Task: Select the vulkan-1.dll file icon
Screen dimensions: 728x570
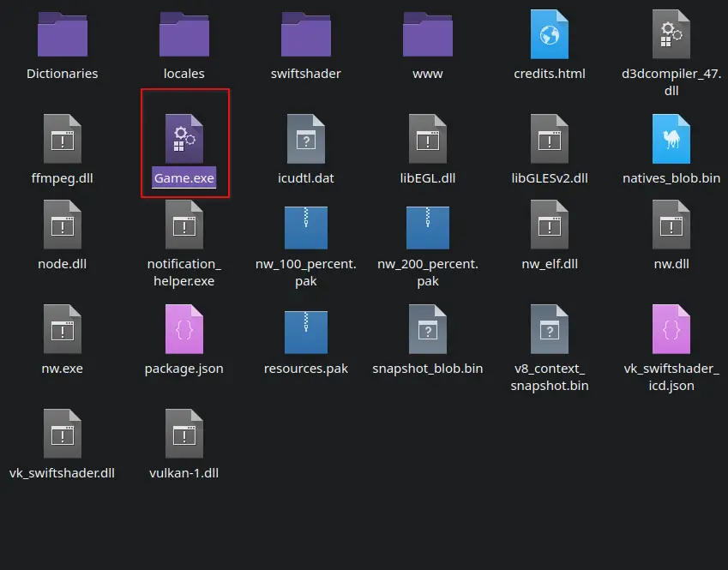Action: click(184, 434)
